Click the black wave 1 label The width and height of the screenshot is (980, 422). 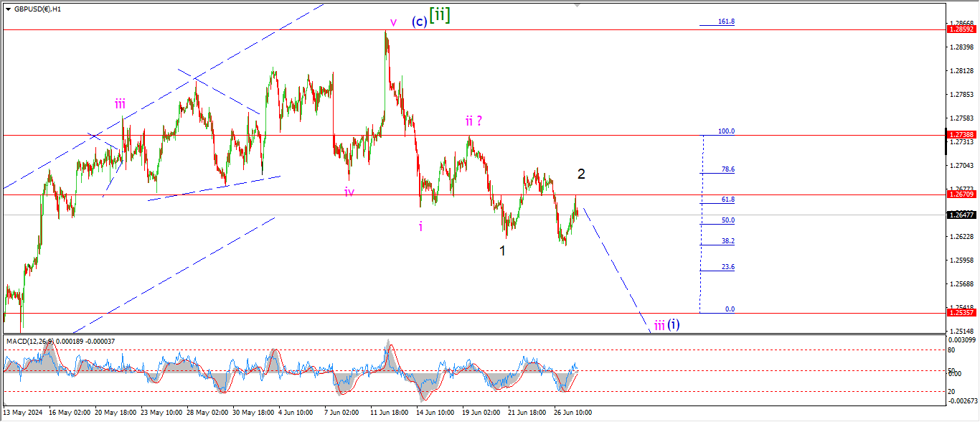[x=503, y=250]
